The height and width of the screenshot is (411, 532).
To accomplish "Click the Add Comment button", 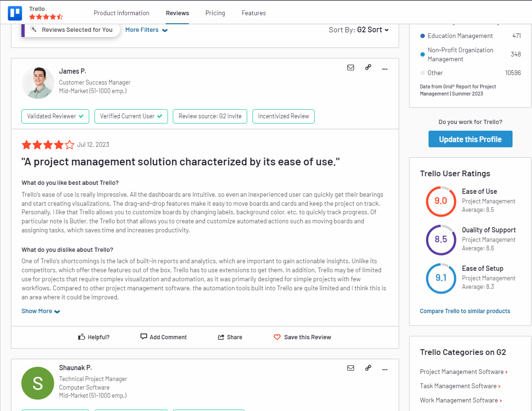I will tap(163, 337).
